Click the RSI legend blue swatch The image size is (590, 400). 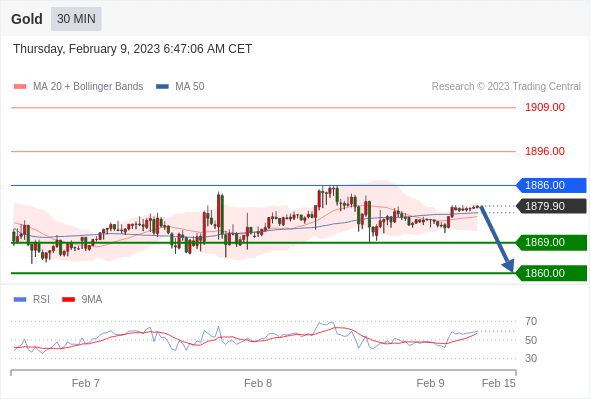pyautogui.click(x=20, y=300)
